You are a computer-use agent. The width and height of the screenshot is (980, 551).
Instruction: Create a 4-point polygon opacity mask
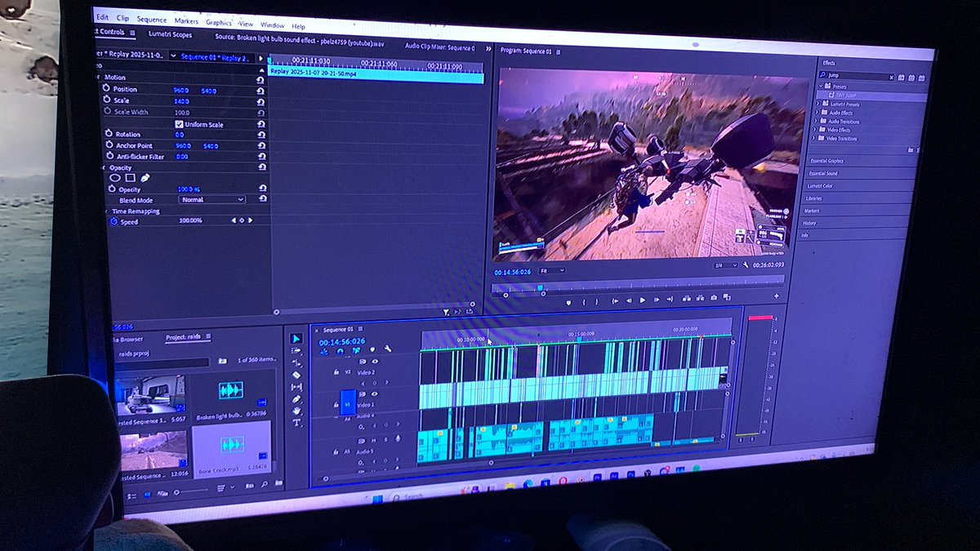point(130,177)
